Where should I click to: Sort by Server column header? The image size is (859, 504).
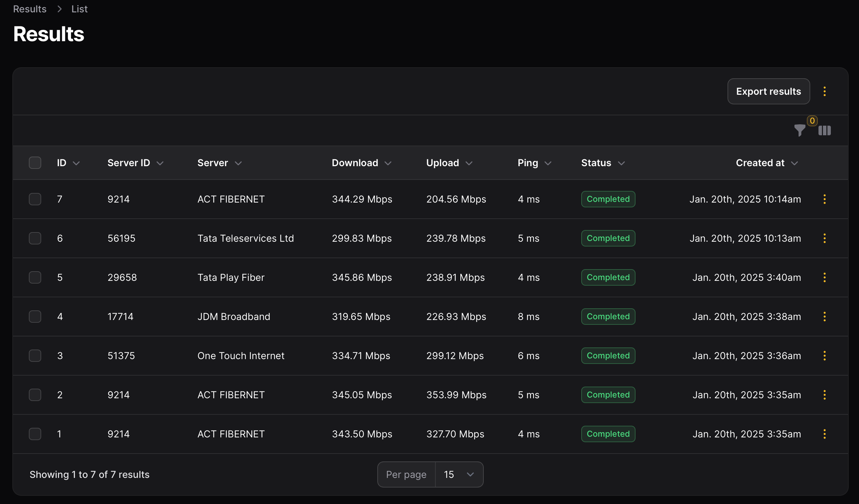[x=220, y=163]
